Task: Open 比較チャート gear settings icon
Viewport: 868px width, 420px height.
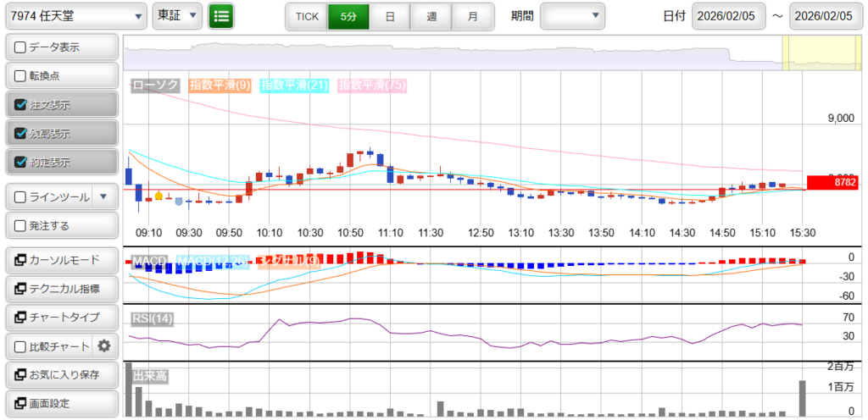Action: pos(104,345)
